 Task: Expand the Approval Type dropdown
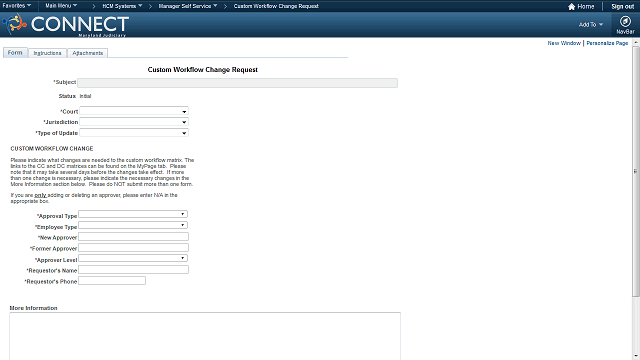[133, 214]
